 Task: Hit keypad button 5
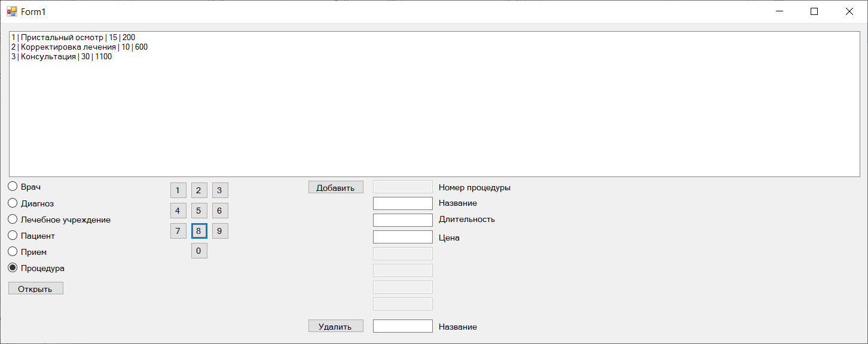click(199, 211)
